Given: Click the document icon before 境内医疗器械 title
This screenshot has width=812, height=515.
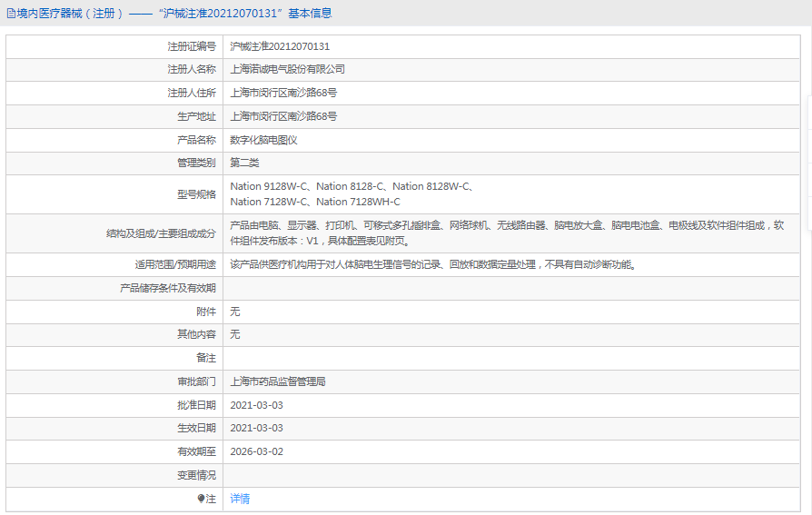Looking at the screenshot, I should tap(11, 14).
